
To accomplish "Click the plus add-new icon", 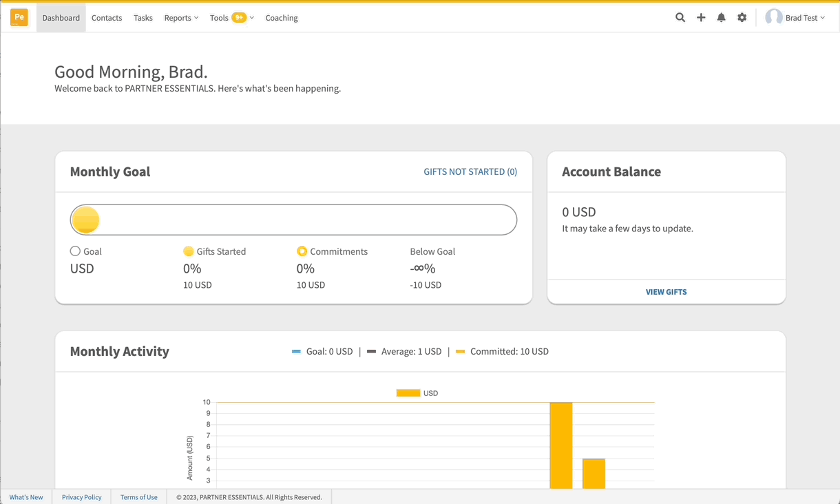I will pos(701,18).
